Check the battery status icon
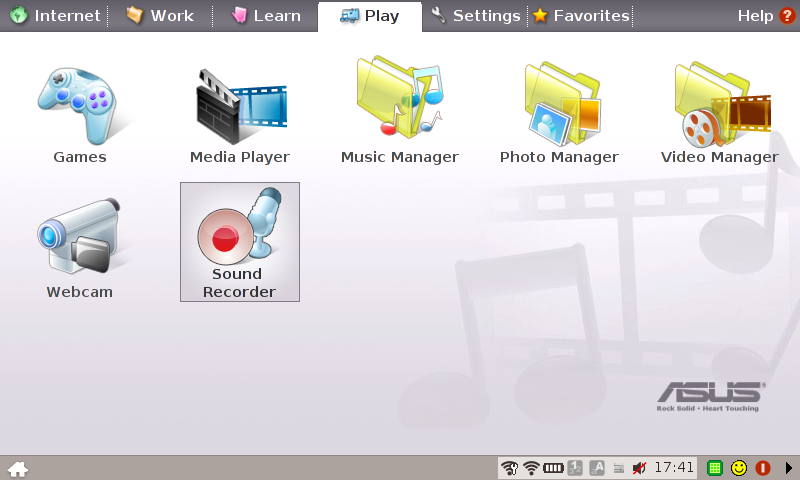This screenshot has height=480, width=800. (x=553, y=468)
